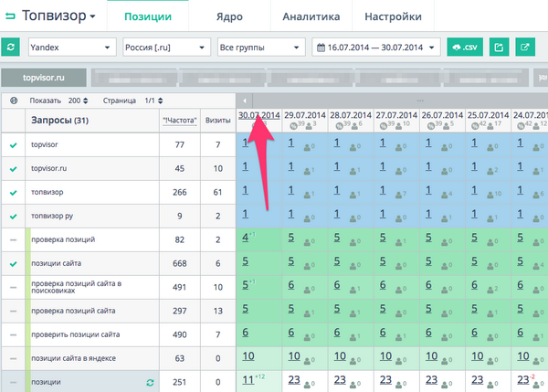
Task: Refresh the позиции query with its sync icon
Action: (151, 383)
